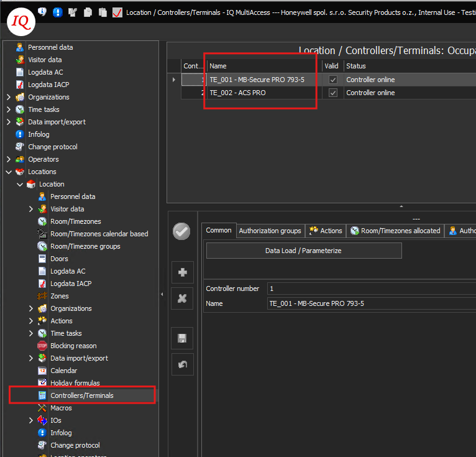
Task: Switch to Room/Timezones allocated tab
Action: coord(395,231)
